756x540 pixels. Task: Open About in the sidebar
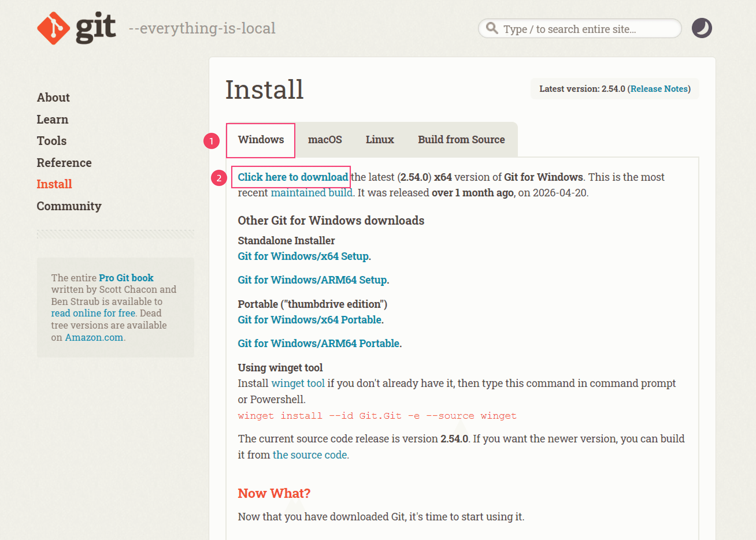53,97
